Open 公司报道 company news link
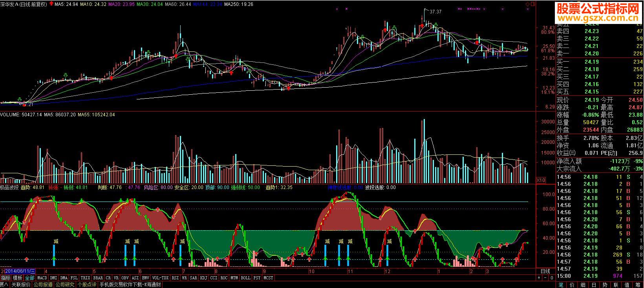 click(43, 285)
